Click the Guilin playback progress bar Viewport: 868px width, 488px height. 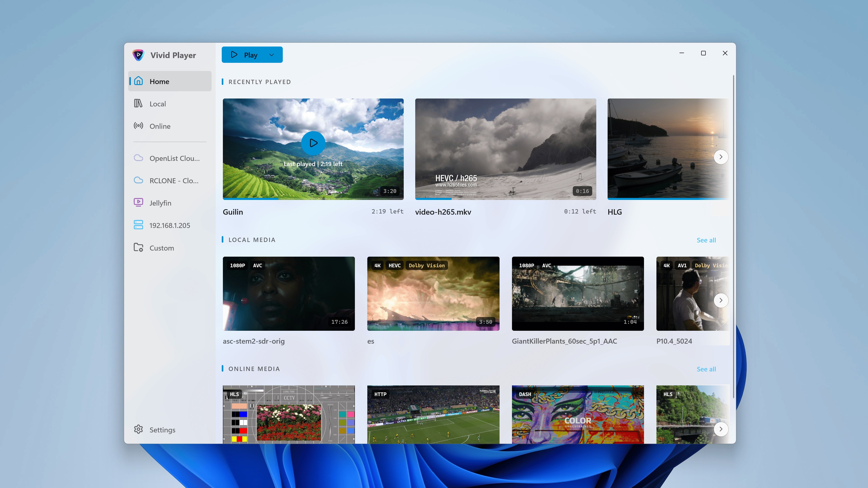click(x=313, y=199)
